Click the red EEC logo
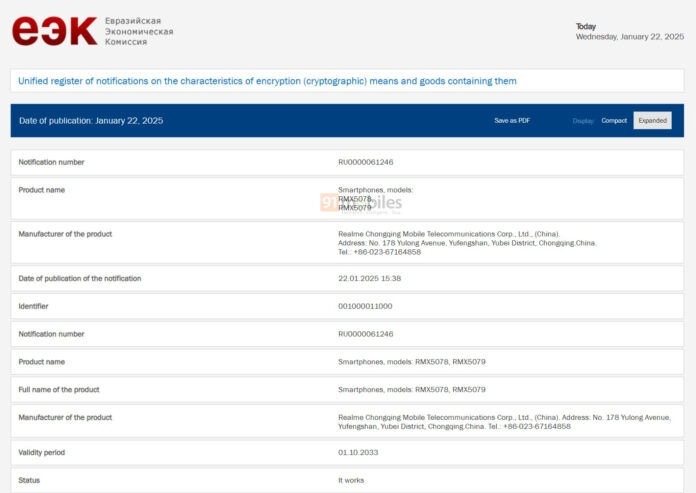The width and height of the screenshot is (696, 493). 54,30
